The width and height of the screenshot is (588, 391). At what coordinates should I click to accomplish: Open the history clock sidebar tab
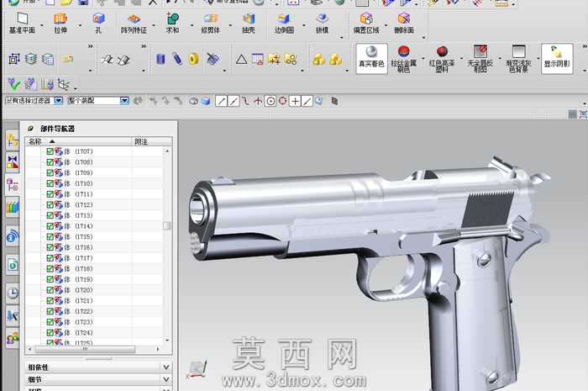13,293
